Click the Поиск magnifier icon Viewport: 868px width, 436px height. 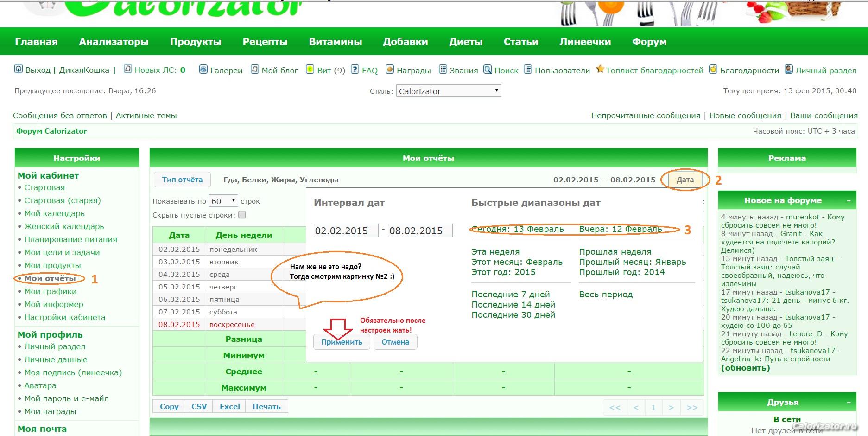(x=488, y=70)
